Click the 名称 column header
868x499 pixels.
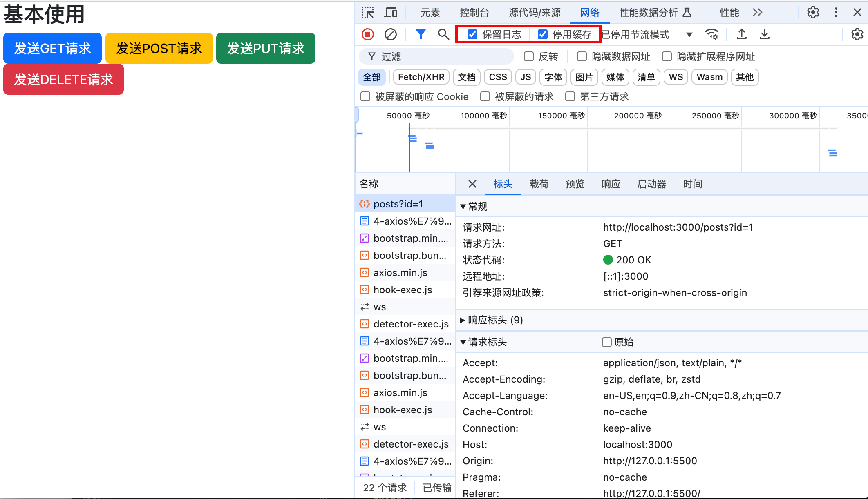[x=405, y=184]
